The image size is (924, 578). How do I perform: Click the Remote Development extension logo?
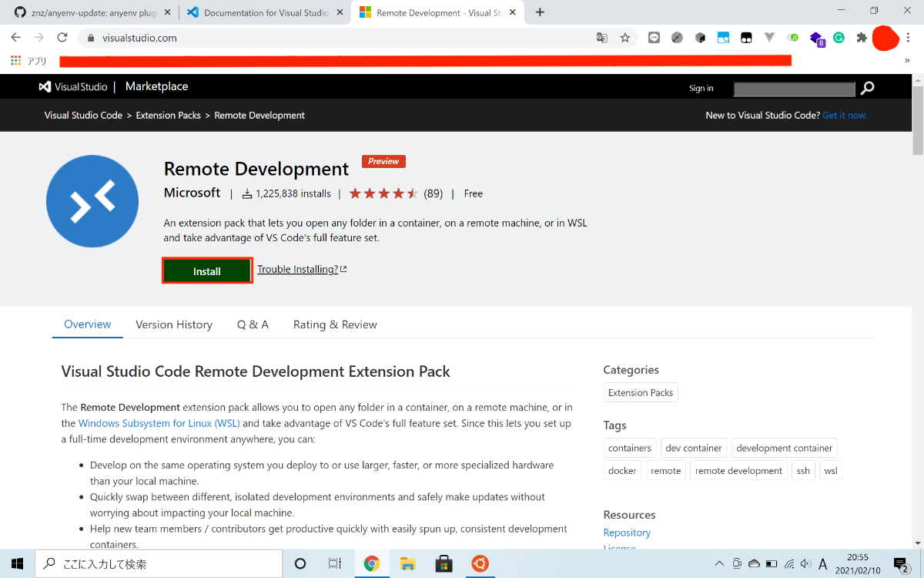click(x=92, y=201)
